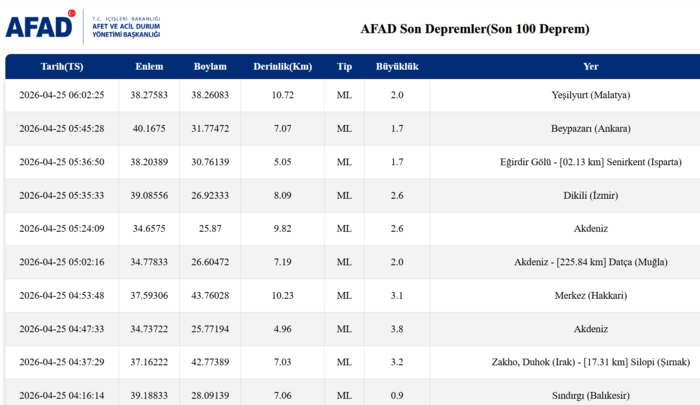700x405 pixels.
Task: Click location Dikili (İzmir)
Action: point(591,196)
